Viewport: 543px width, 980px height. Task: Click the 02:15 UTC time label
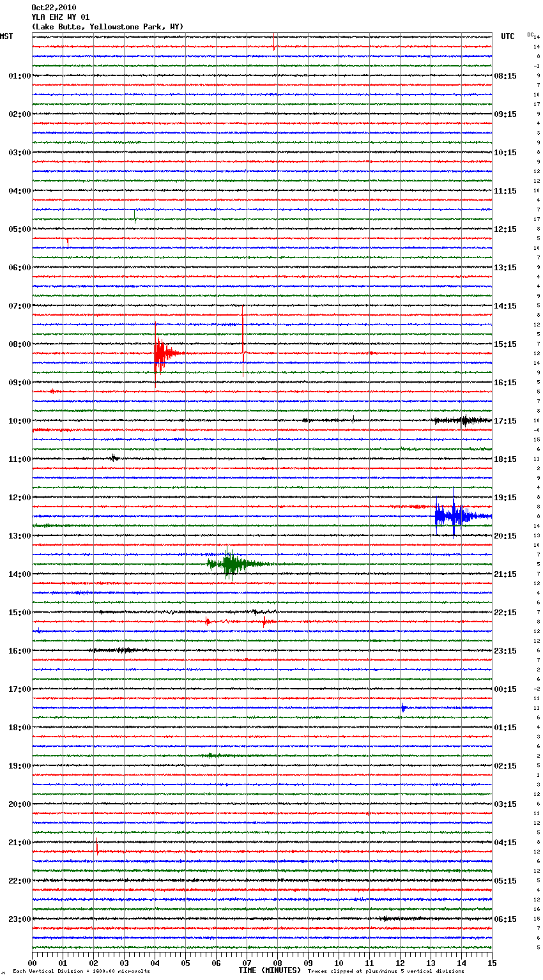coord(505,766)
